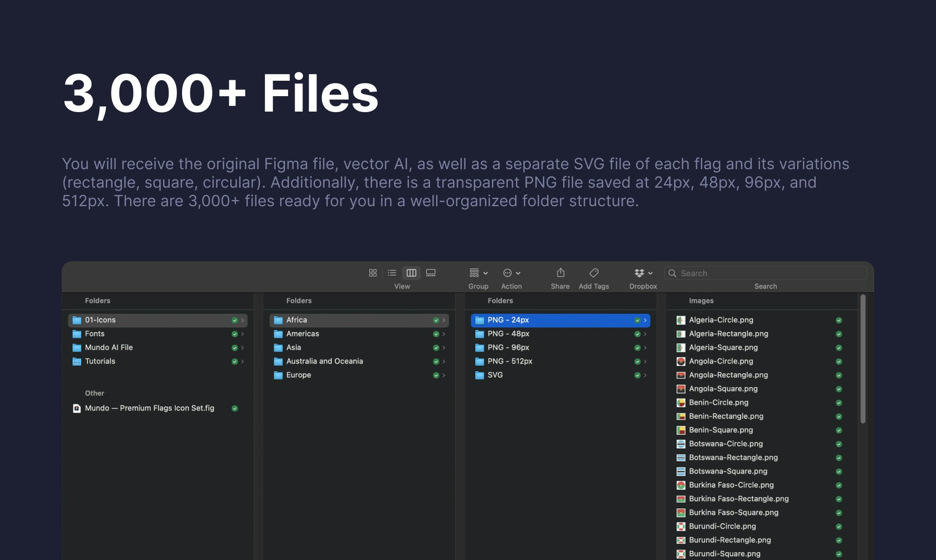The height and width of the screenshot is (560, 936).
Task: Expand chevron on Europe row
Action: click(444, 375)
